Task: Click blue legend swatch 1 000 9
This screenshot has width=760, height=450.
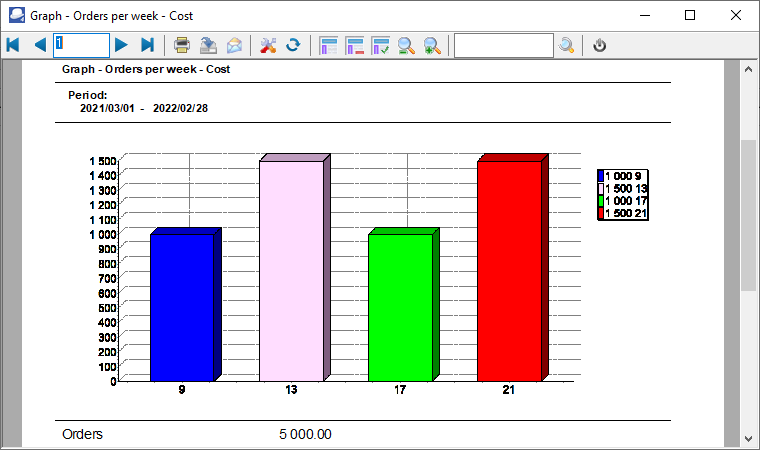Action: tap(601, 176)
